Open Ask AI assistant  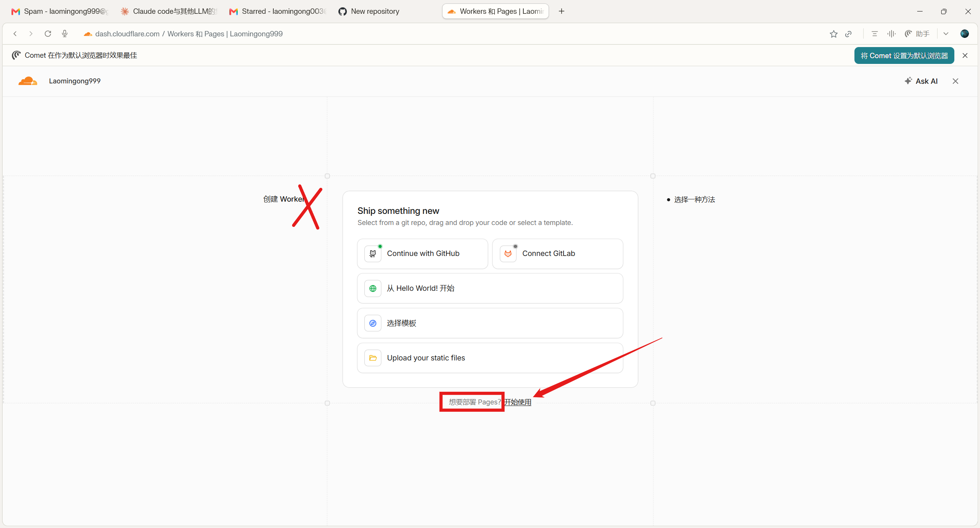point(921,81)
